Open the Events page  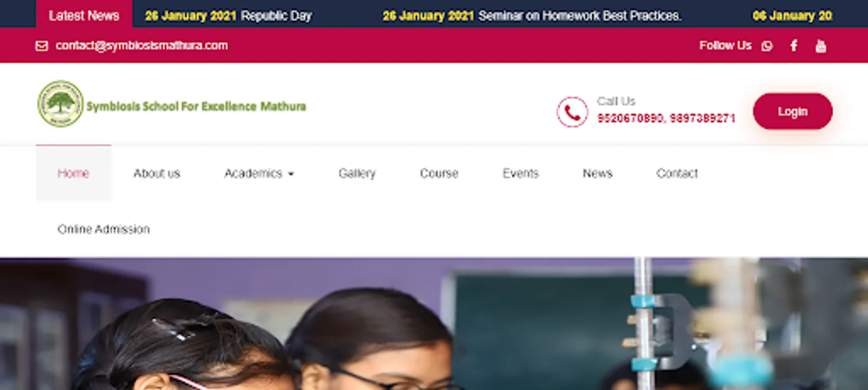520,173
